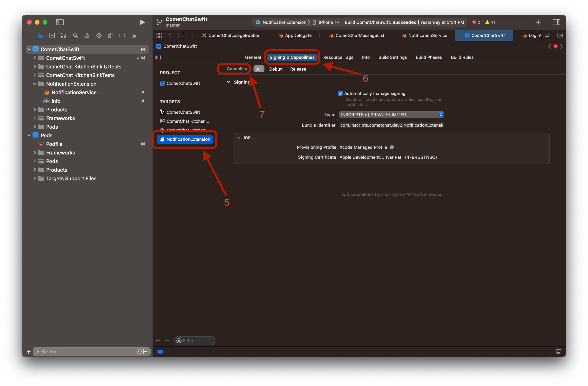
Task: Go forward in editor history
Action: 178,35
